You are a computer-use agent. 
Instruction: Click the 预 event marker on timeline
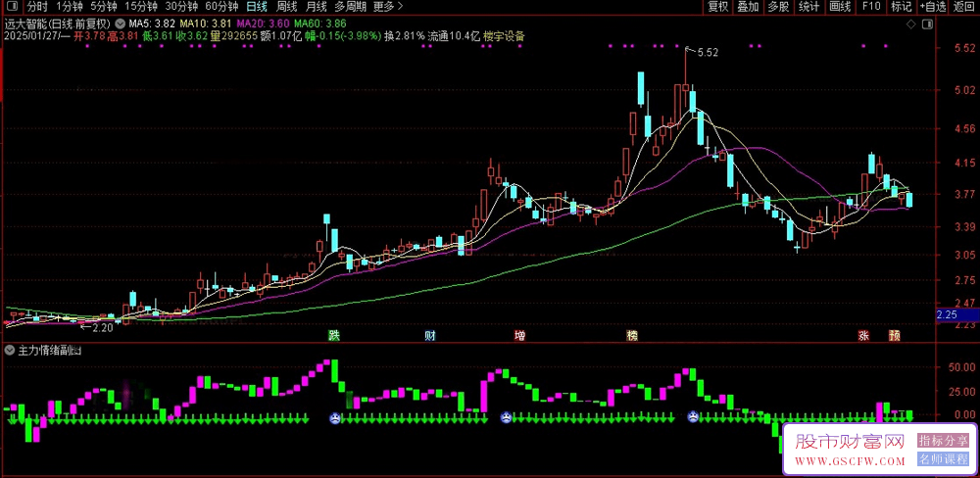click(x=895, y=336)
